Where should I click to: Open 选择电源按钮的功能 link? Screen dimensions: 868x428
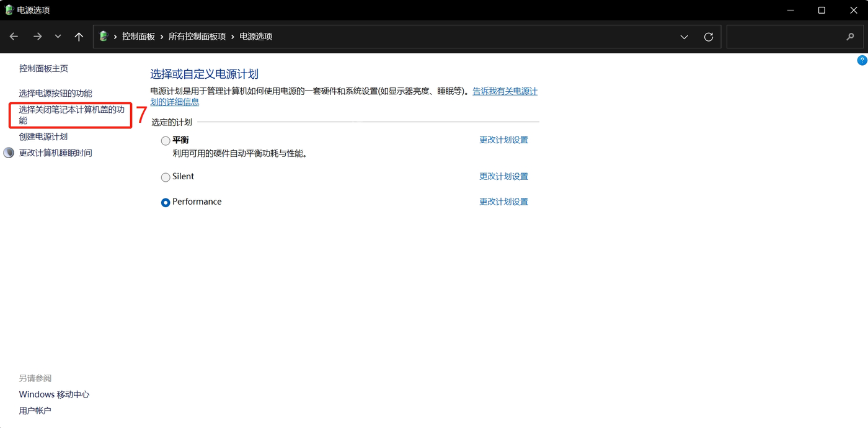(x=55, y=93)
